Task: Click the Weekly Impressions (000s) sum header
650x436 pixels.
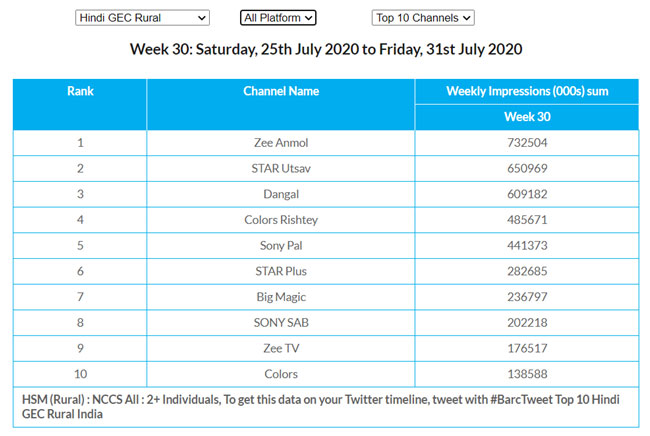Action: pos(527,91)
